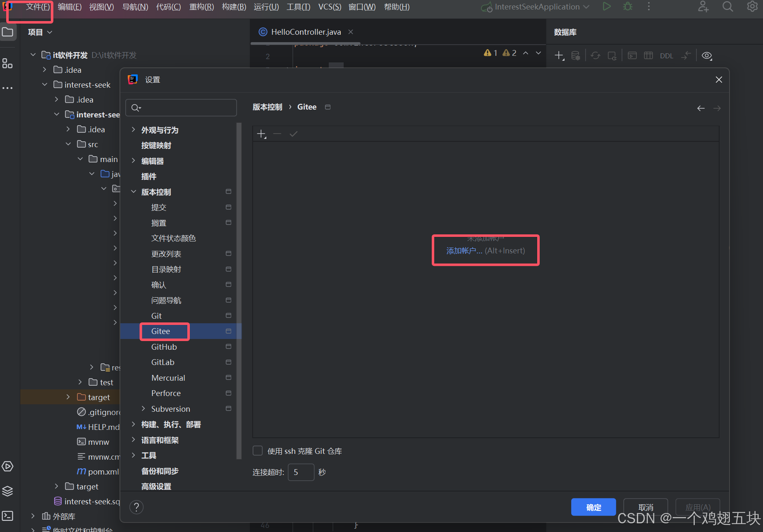
Task: Select the 插件 settings page
Action: click(x=148, y=177)
